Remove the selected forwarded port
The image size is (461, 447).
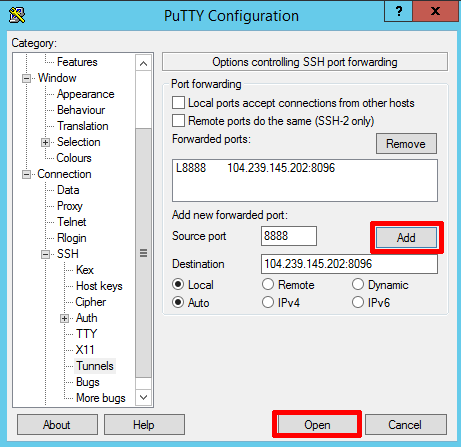pos(406,144)
